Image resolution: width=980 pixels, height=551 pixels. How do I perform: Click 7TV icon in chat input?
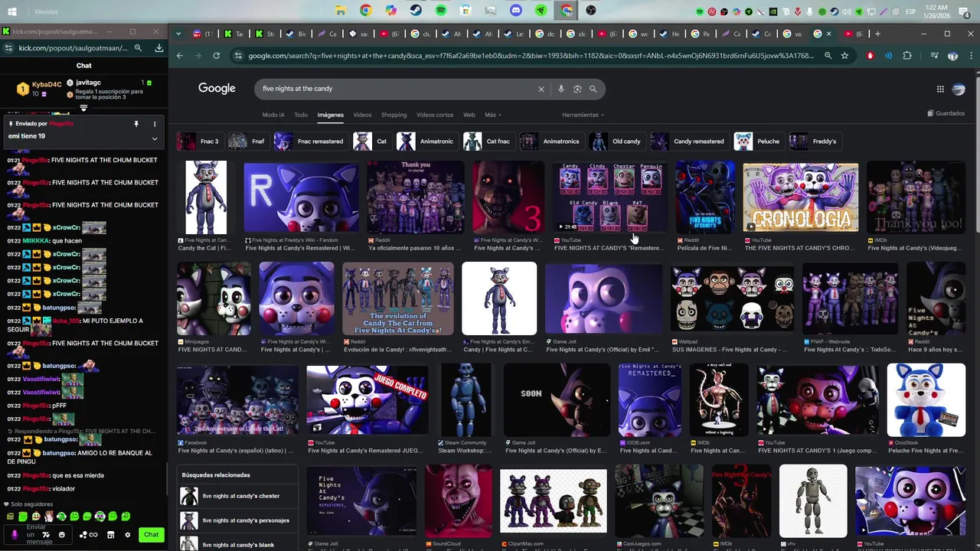coord(45,534)
